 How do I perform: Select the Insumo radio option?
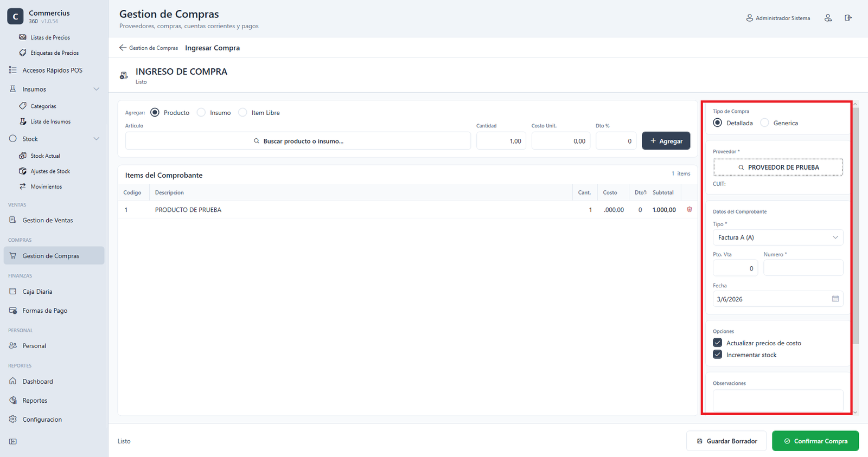coord(201,112)
